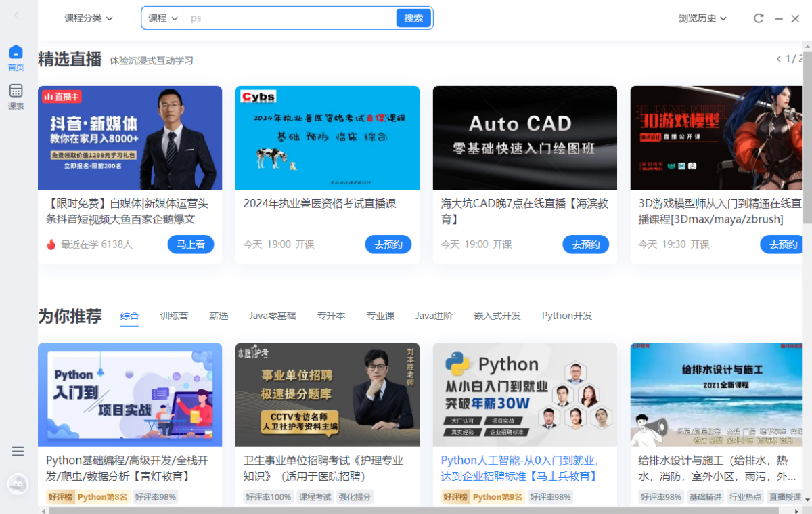Click 去预约 for the Auto CAD live class
The height and width of the screenshot is (514, 812).
tap(585, 244)
